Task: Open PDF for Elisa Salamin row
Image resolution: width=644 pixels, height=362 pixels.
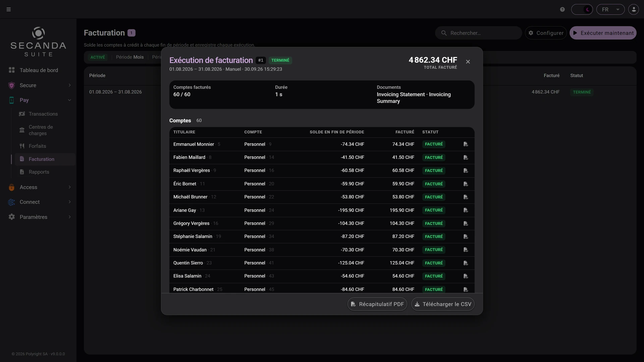Action: (x=466, y=276)
